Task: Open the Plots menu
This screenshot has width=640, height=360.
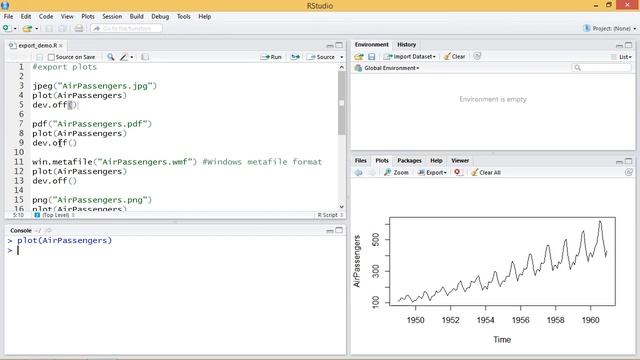Action: tap(88, 16)
